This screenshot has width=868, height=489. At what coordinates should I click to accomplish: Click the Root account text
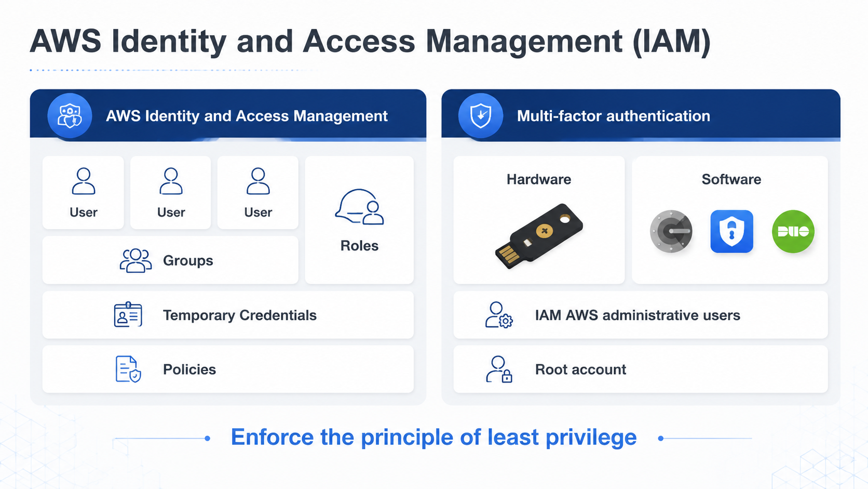click(580, 369)
